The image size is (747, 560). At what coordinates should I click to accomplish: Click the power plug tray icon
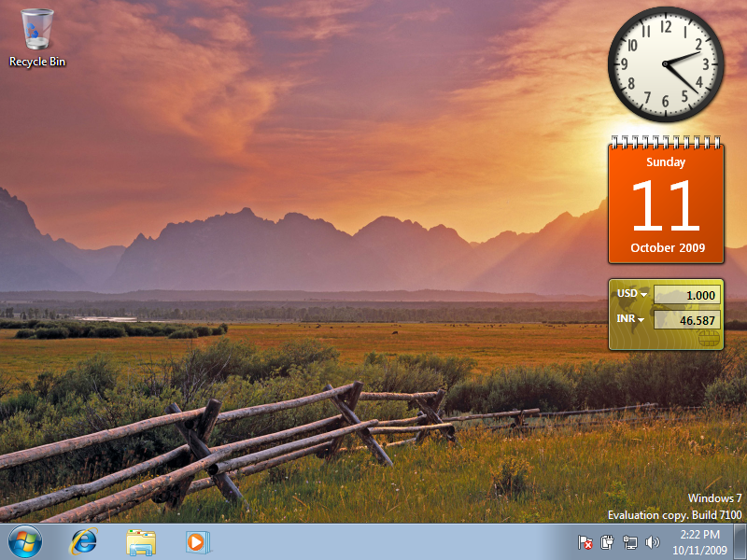(x=607, y=542)
